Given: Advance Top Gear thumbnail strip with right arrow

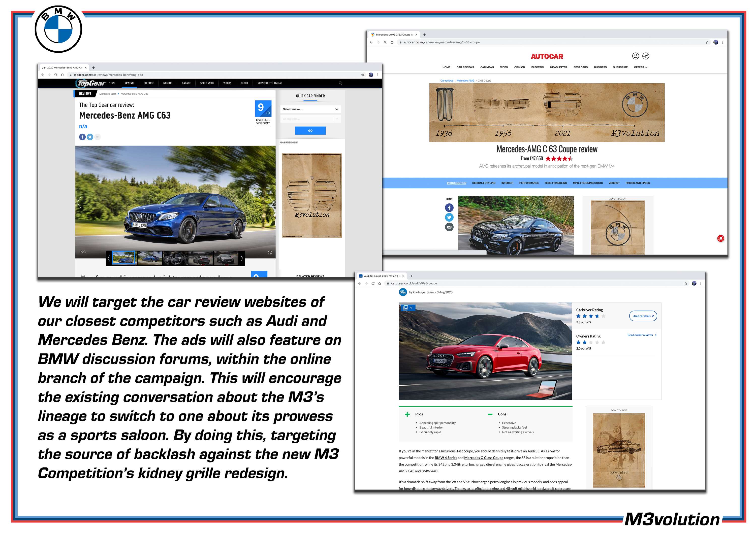Looking at the screenshot, I should pos(242,259).
